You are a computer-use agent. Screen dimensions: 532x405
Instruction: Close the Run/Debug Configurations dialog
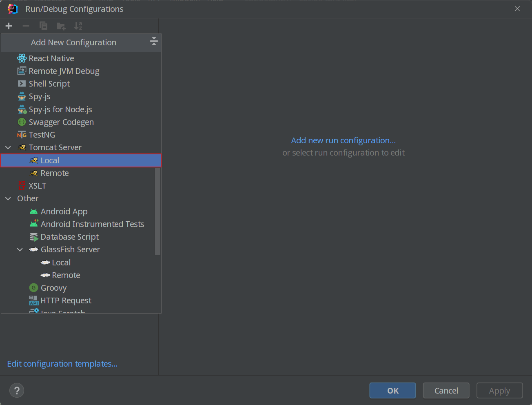pyautogui.click(x=517, y=9)
